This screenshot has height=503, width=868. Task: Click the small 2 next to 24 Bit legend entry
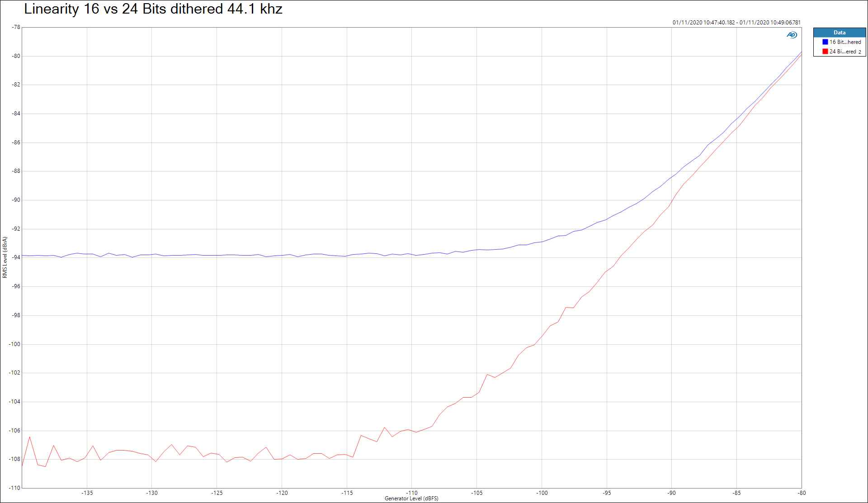[x=860, y=52]
